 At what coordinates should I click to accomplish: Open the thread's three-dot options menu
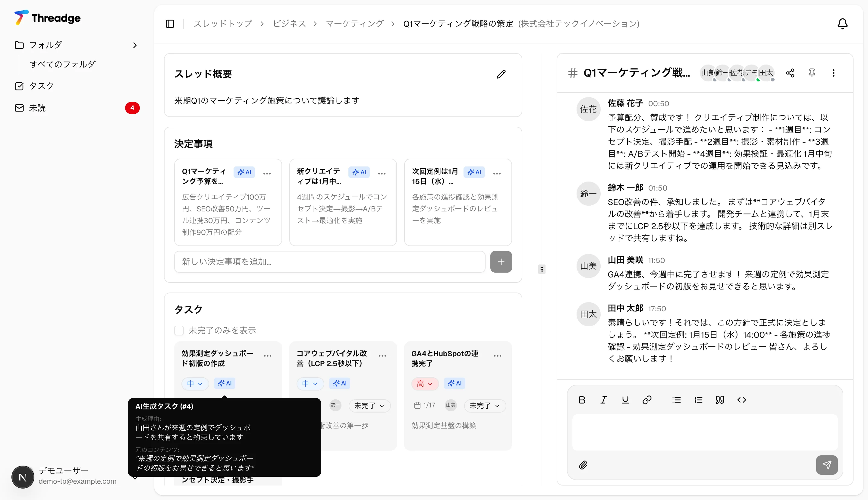point(834,73)
